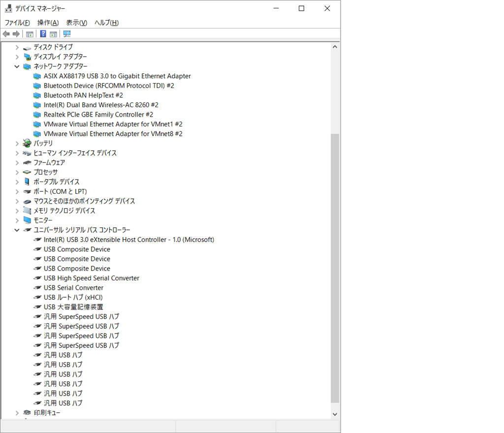Click the ネットワーク アダプター category icon
The height and width of the screenshot is (433, 504).
point(28,66)
